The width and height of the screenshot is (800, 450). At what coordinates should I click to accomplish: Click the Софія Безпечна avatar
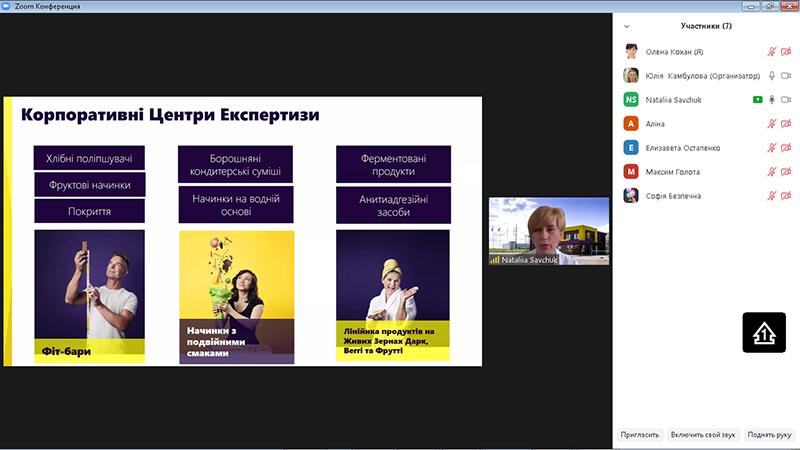[631, 195]
